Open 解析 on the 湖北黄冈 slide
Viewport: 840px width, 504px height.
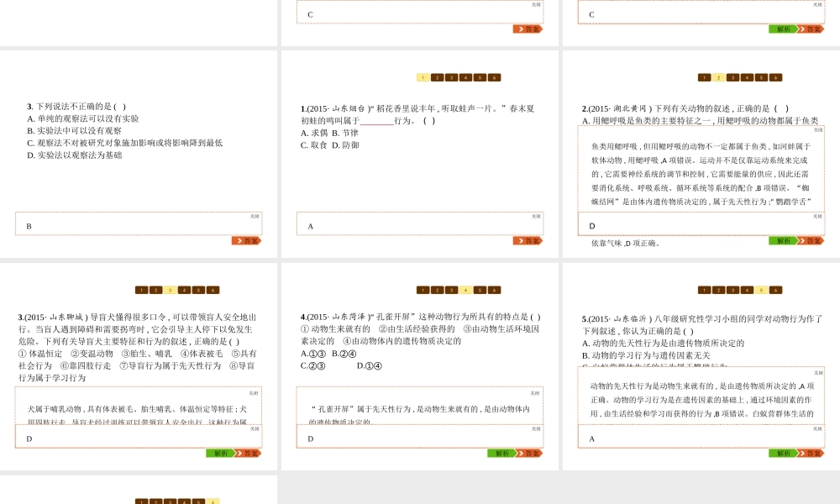783,241
